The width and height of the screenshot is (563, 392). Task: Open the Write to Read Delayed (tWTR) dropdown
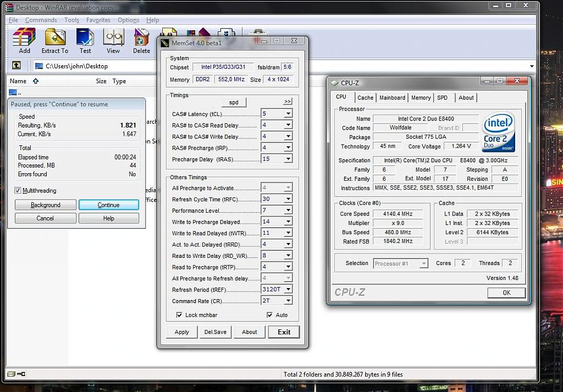(x=288, y=233)
